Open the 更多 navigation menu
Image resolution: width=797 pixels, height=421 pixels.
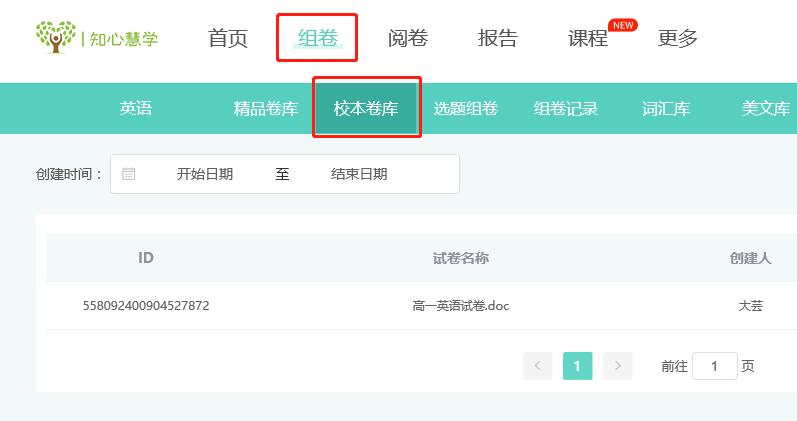click(678, 38)
